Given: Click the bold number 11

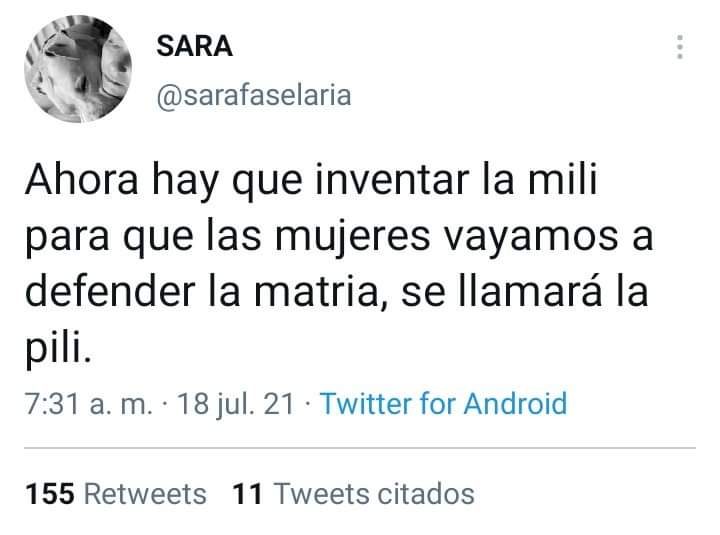Looking at the screenshot, I should (248, 494).
